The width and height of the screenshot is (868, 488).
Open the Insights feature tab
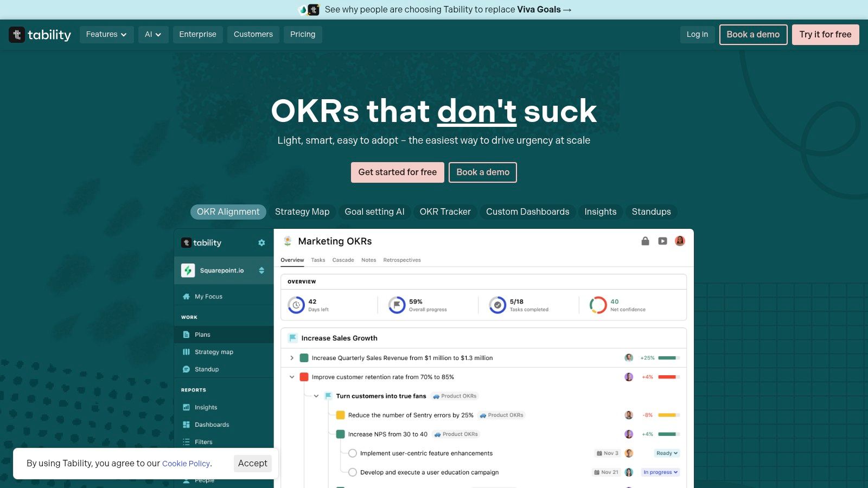(x=600, y=212)
